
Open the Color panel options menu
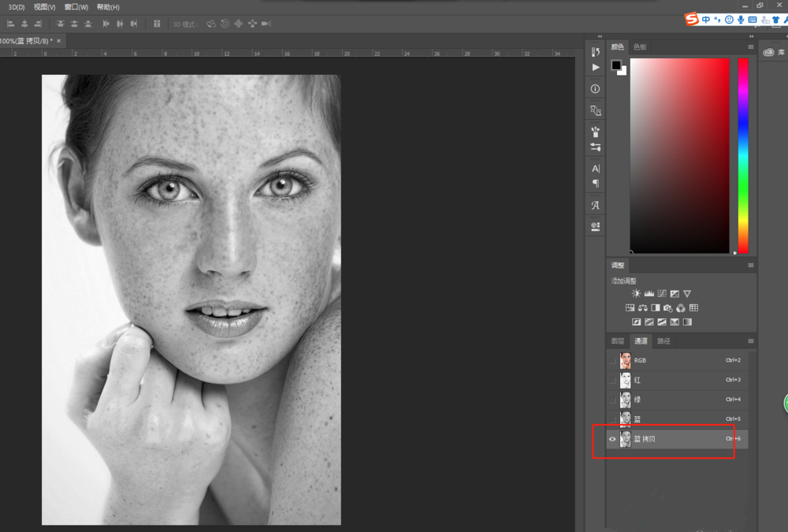750,47
